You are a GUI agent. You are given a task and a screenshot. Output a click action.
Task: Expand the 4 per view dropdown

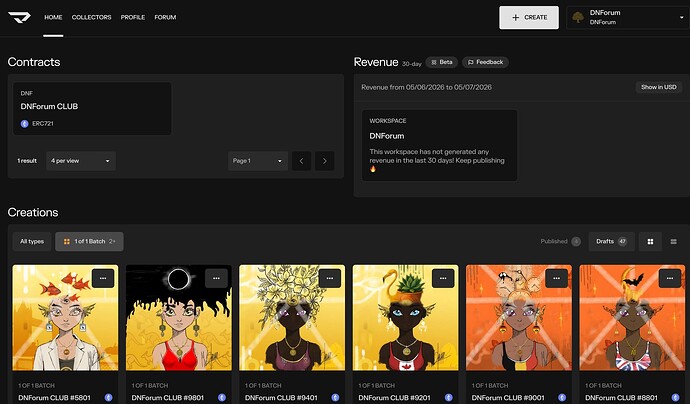[x=81, y=161]
